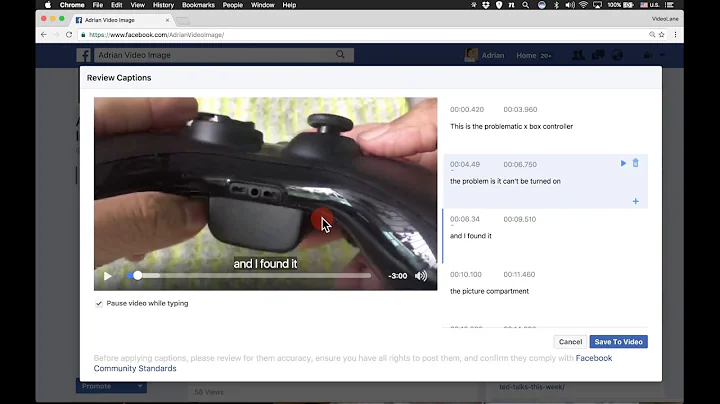
Task: Click Chrome forward arrow
Action: pyautogui.click(x=56, y=34)
